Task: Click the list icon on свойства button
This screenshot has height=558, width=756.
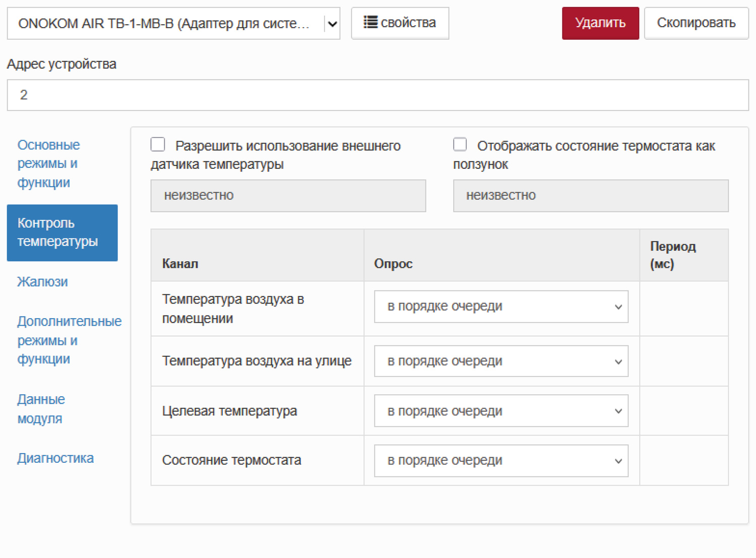Action: (x=370, y=23)
